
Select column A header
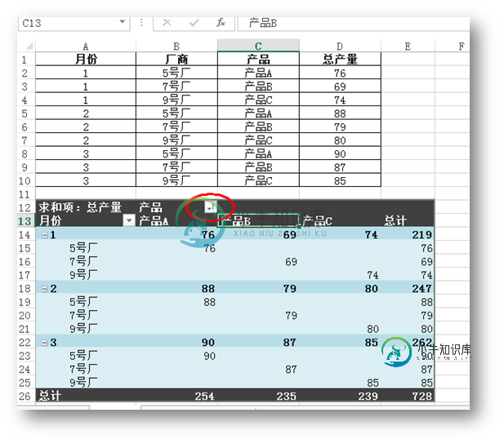[86, 46]
